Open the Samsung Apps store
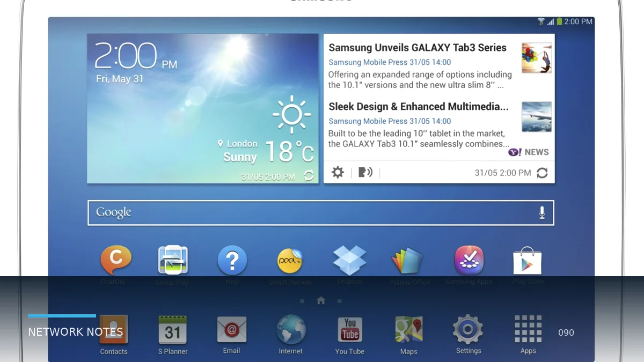This screenshot has width=644, height=362. [469, 260]
